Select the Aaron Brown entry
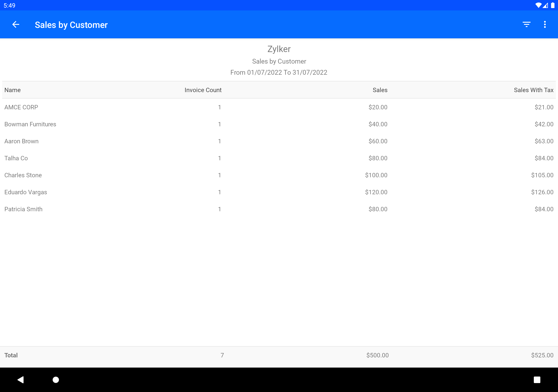Viewport: 558px width, 392px height. click(x=279, y=141)
